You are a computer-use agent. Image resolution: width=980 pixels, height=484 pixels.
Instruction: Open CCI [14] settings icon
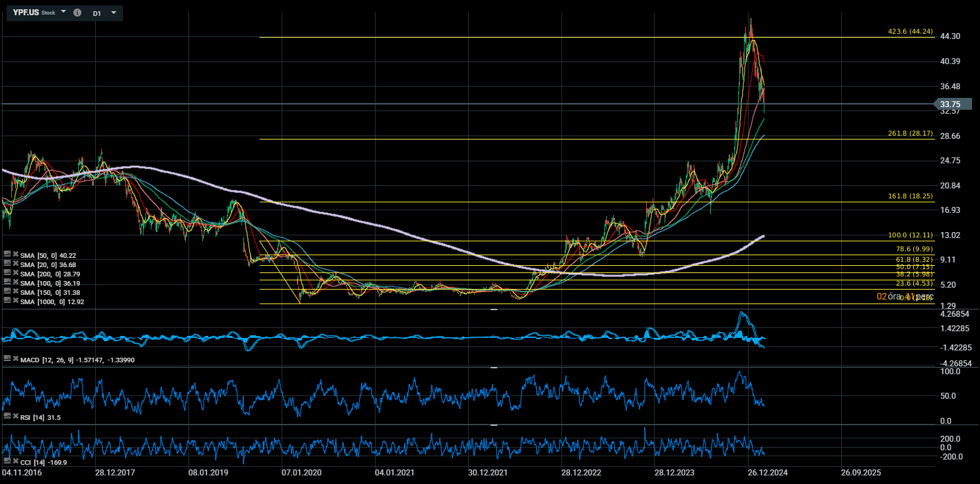(7, 460)
